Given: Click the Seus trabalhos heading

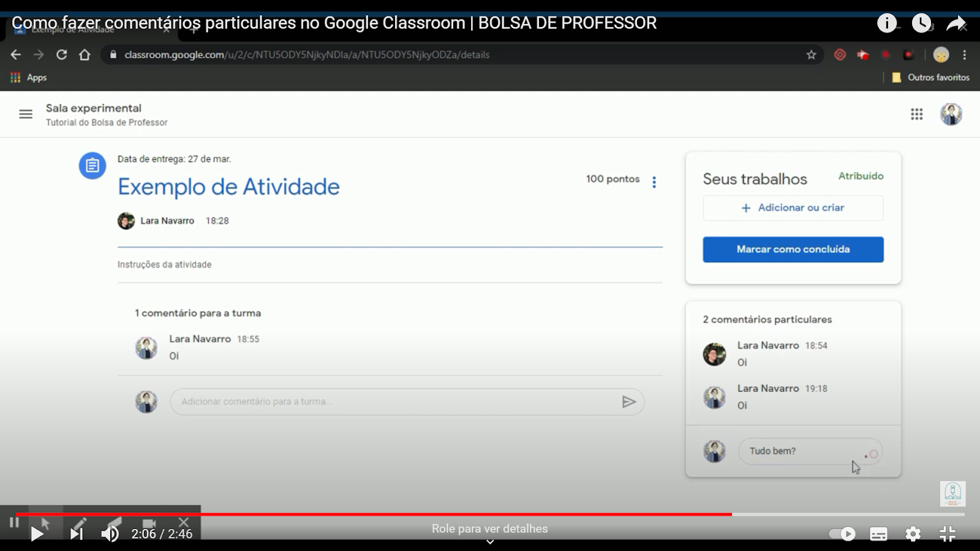Looking at the screenshot, I should pos(755,179).
